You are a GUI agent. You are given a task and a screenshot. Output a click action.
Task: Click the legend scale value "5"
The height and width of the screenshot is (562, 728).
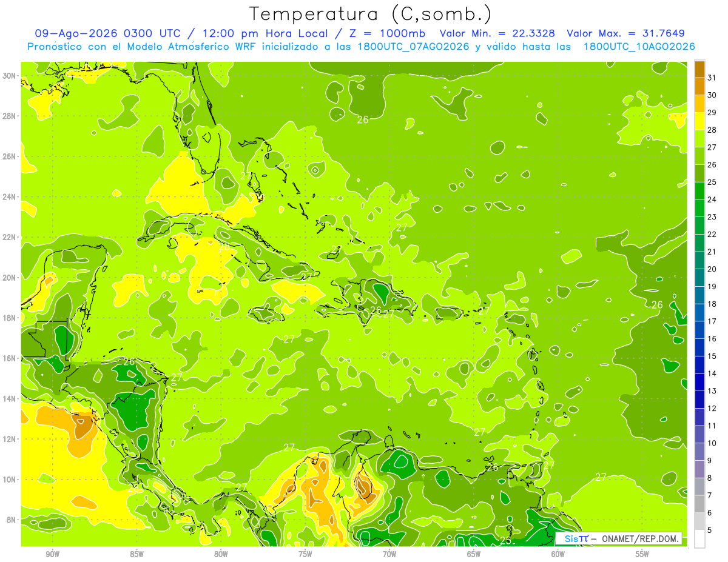710,530
